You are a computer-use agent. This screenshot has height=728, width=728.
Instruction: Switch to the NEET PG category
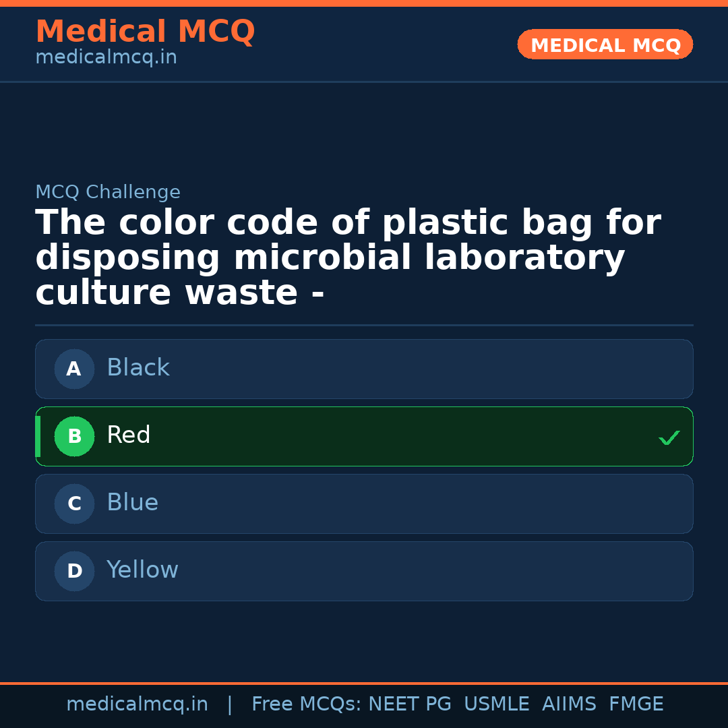click(x=409, y=703)
